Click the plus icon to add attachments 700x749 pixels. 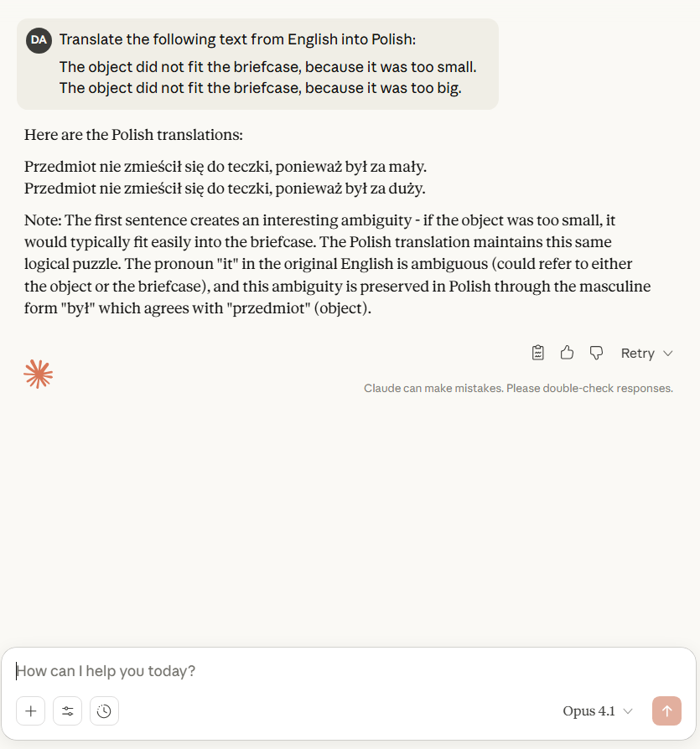[x=31, y=711]
